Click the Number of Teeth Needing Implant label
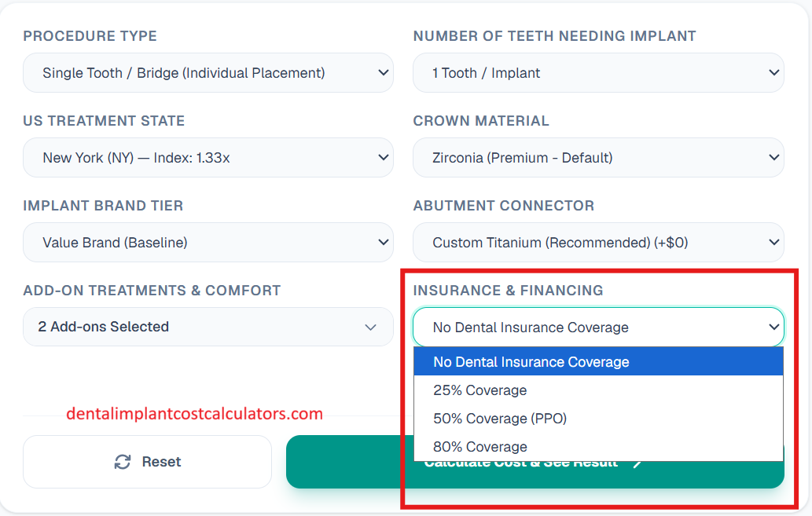Screen dimensions: 812x516 pos(555,36)
